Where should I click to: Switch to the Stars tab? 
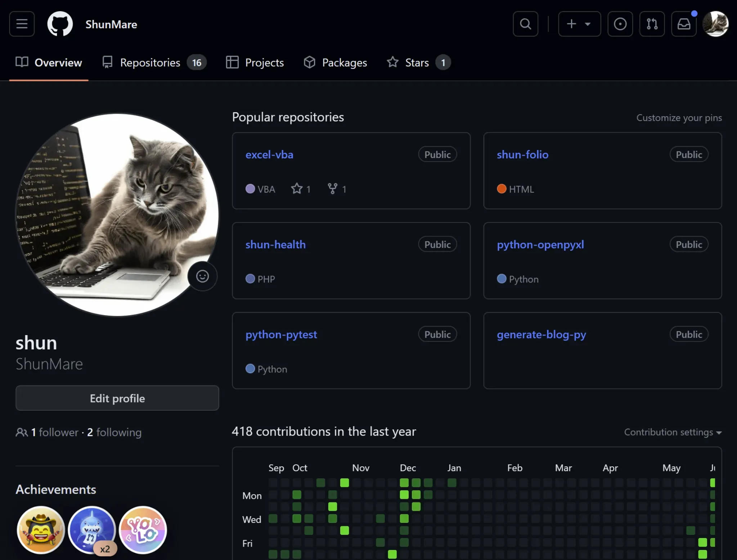(x=418, y=63)
